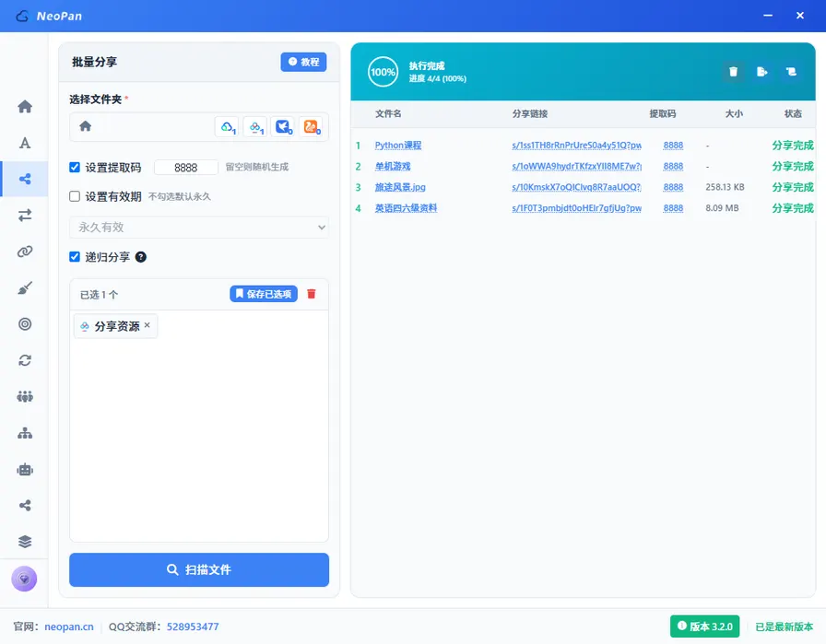826x644 pixels.
Task: Enable the 设置有效期 checkbox
Action: click(x=75, y=196)
